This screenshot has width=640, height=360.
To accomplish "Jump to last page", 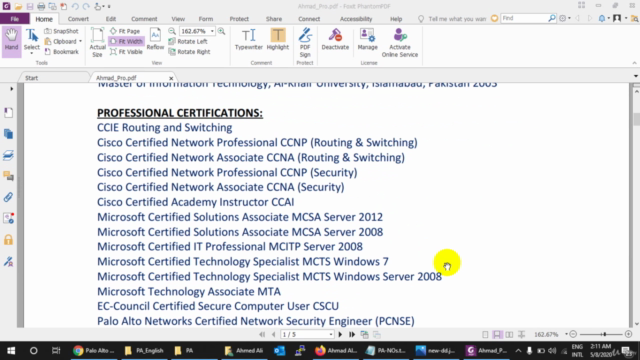I will (x=352, y=334).
